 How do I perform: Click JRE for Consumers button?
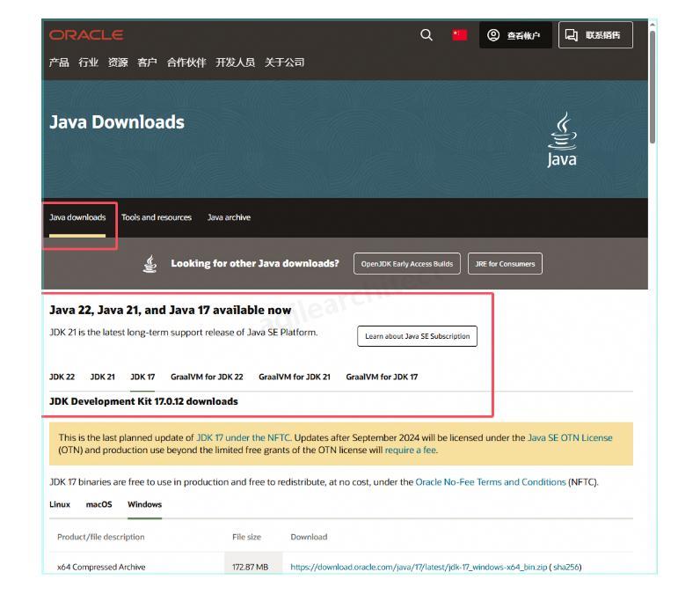(505, 263)
